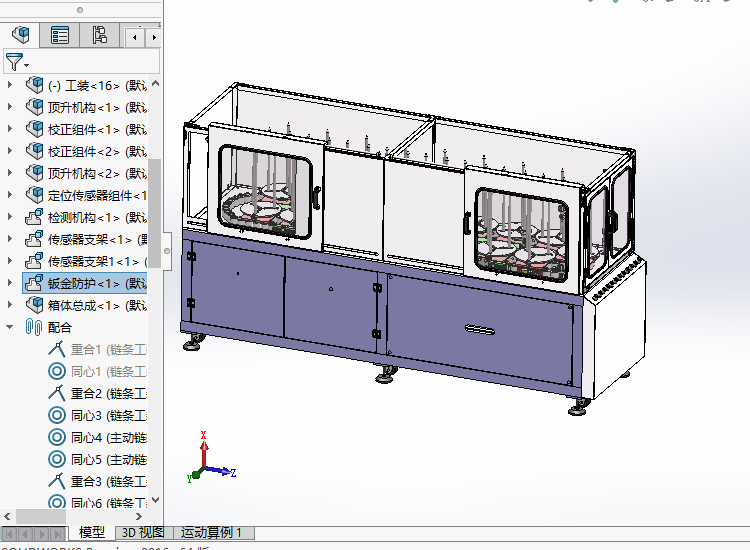The image size is (750, 550).
Task: Select 钣金防护<1> in the feature tree
Action: click(97, 284)
